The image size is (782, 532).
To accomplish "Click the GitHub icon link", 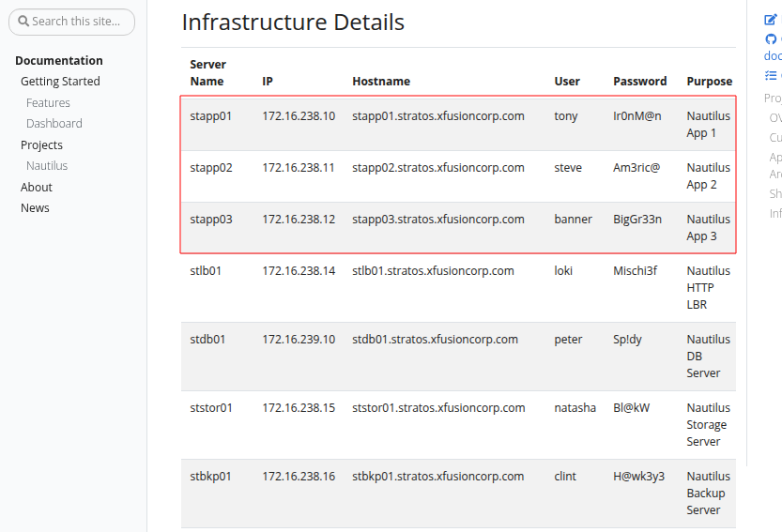I will (x=771, y=38).
